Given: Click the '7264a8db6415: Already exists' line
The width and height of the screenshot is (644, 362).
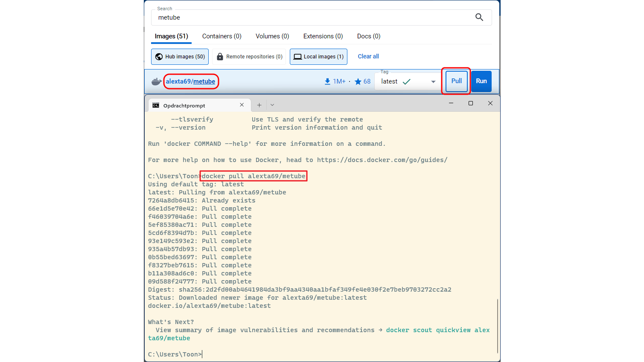Looking at the screenshot, I should pyautogui.click(x=202, y=200).
